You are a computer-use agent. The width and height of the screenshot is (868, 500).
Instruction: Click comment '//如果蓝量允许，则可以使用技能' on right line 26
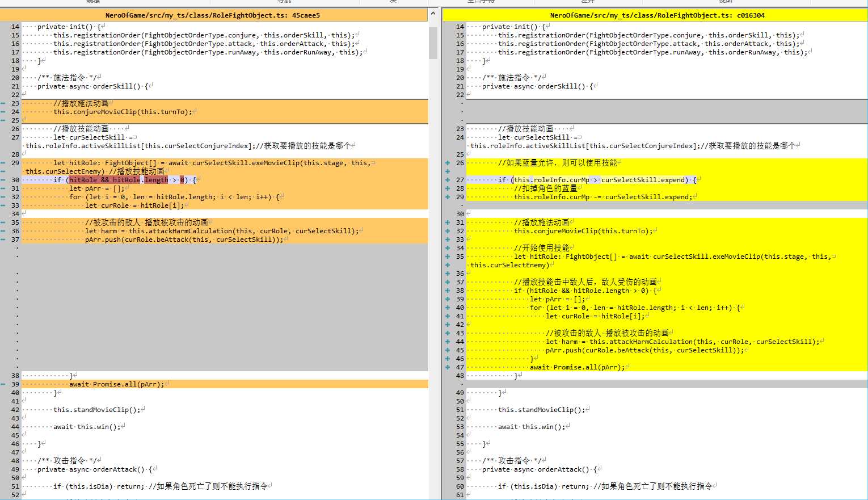point(558,163)
